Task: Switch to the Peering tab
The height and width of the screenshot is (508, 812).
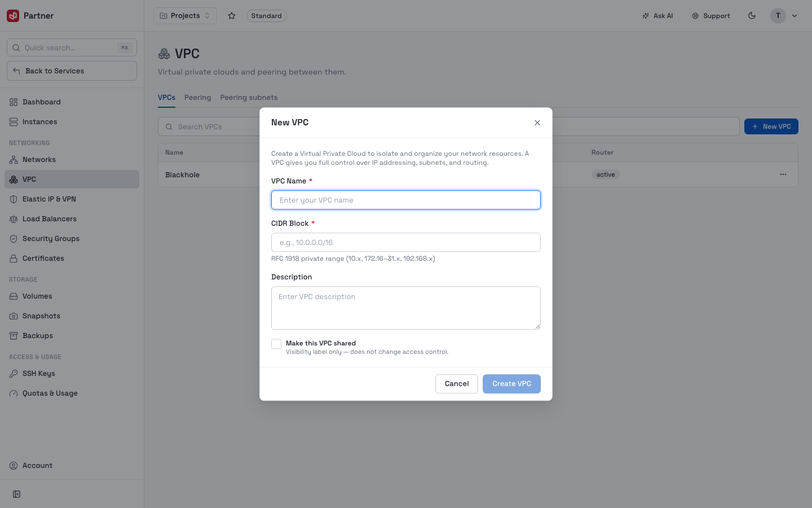Action: click(x=197, y=98)
